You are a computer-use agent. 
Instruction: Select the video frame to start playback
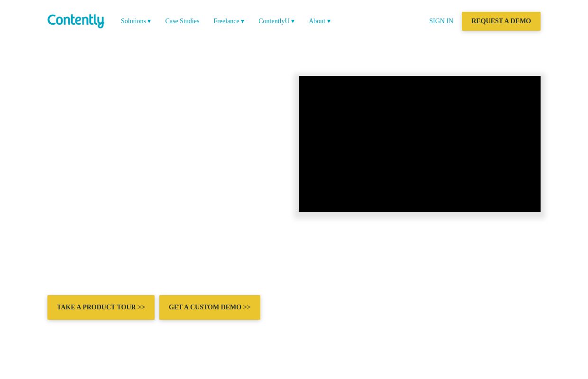click(420, 144)
